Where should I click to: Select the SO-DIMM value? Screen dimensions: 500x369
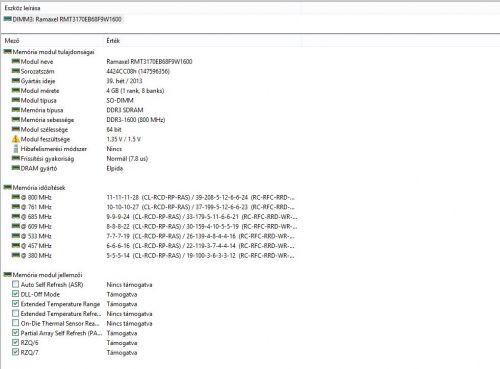[x=120, y=100]
